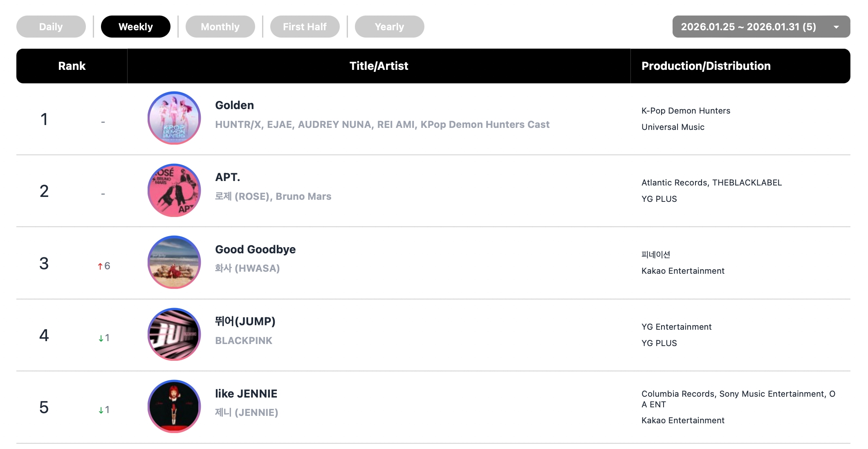
Task: Expand the week date range dropdown
Action: pyautogui.click(x=748, y=27)
